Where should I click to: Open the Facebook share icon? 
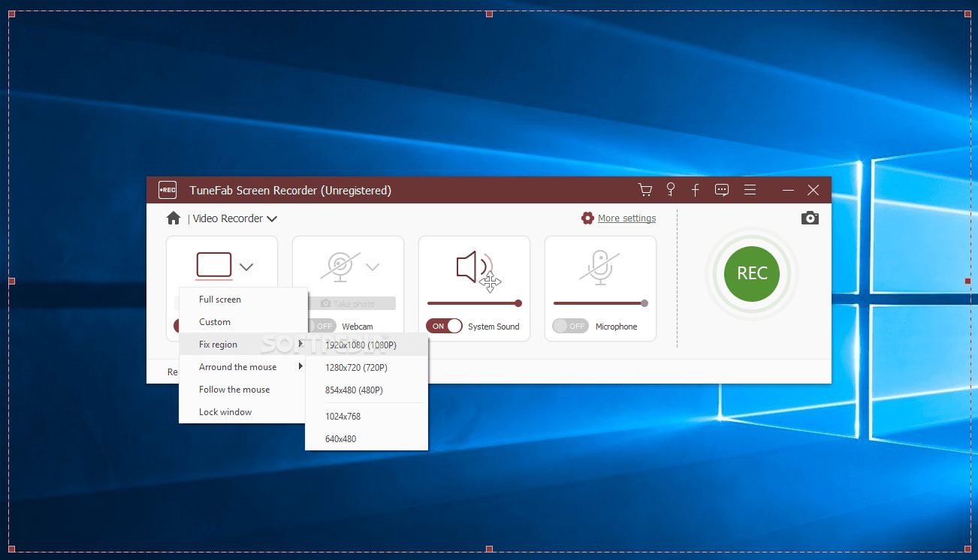696,190
